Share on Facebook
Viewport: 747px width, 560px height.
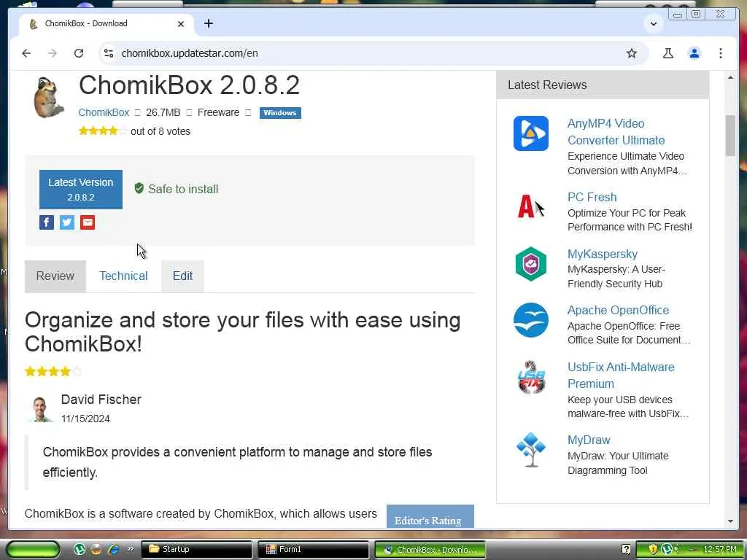47,222
